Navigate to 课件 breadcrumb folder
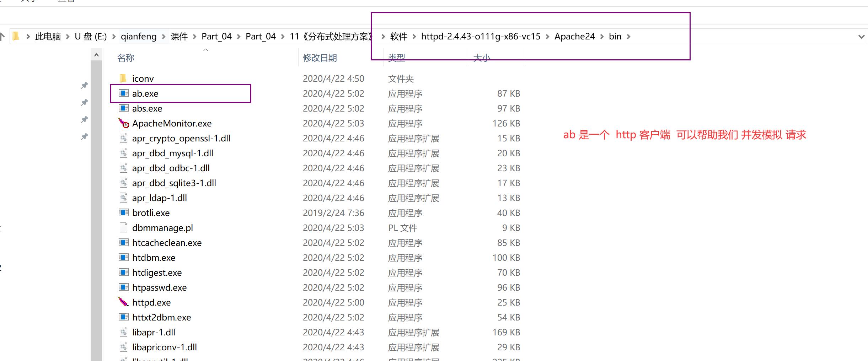The width and height of the screenshot is (868, 361). pos(179,36)
